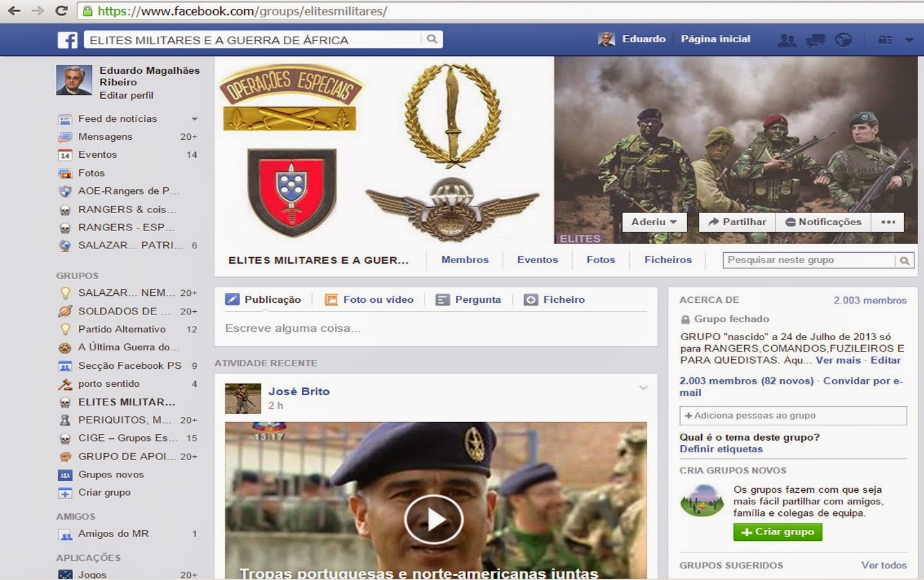Select the Foto ou vídeo composer tab

coord(369,300)
